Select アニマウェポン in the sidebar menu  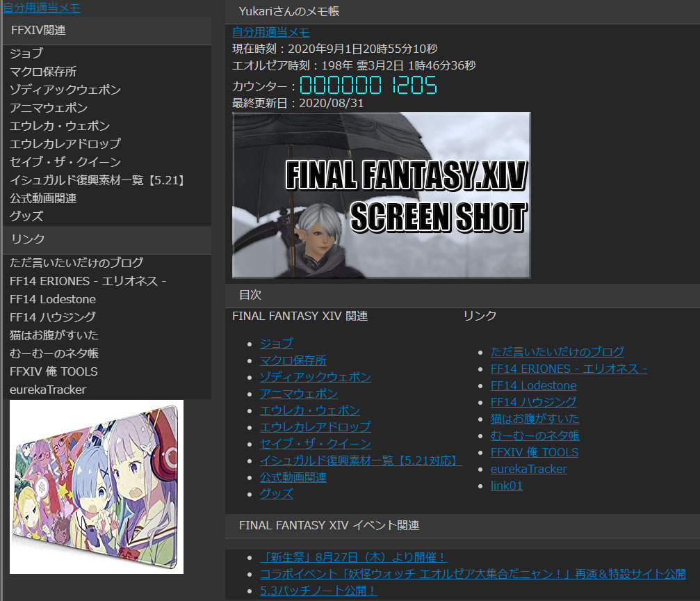pyautogui.click(x=48, y=108)
